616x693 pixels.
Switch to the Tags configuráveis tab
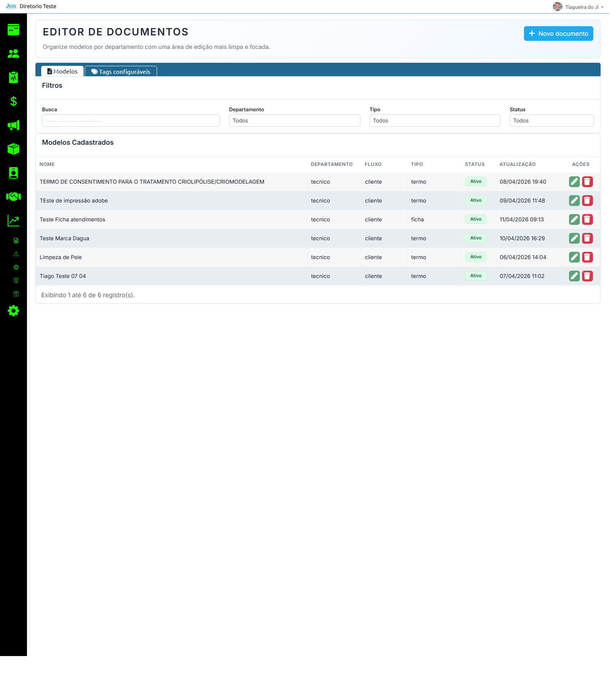pyautogui.click(x=121, y=71)
